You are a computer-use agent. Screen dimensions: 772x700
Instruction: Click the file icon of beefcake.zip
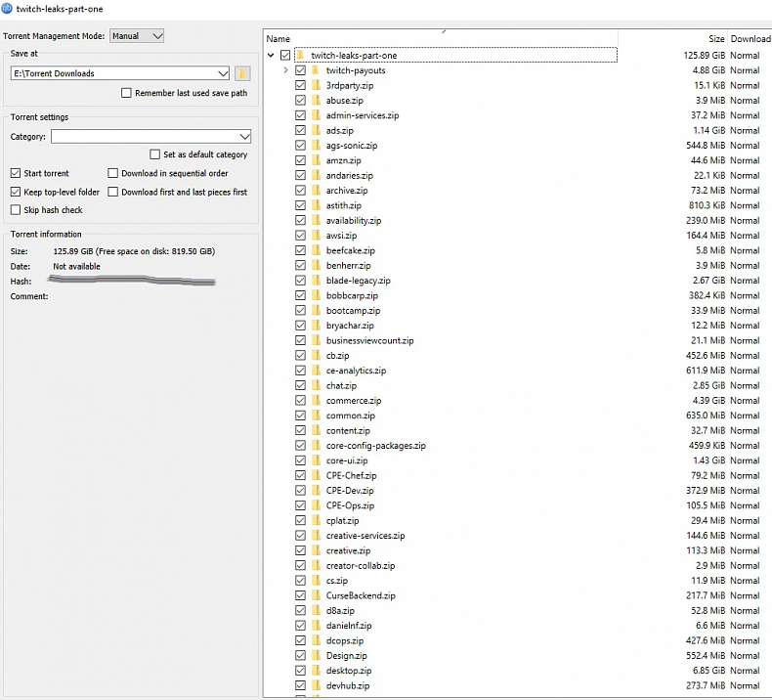coord(316,250)
